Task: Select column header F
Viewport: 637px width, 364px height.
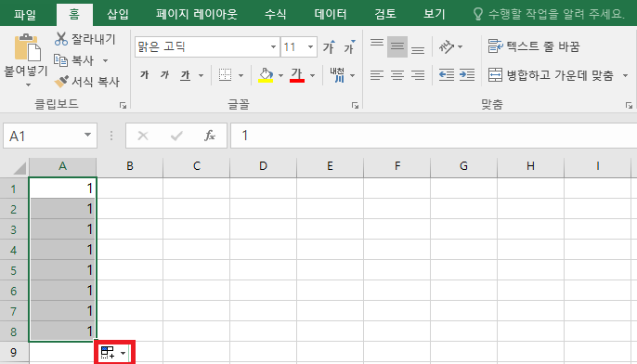Action: (x=396, y=166)
